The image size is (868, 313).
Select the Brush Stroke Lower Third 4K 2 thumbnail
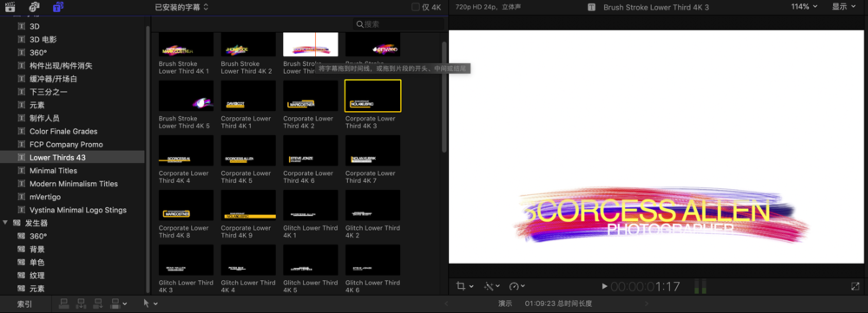pos(248,44)
